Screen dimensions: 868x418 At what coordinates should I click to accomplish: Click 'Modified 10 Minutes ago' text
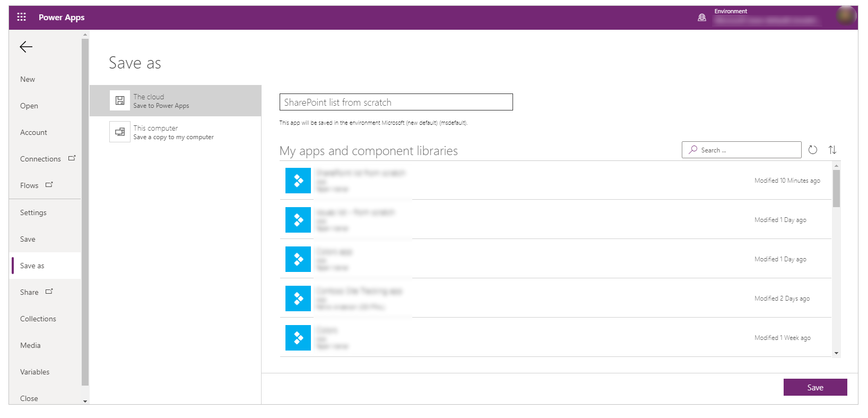787,181
